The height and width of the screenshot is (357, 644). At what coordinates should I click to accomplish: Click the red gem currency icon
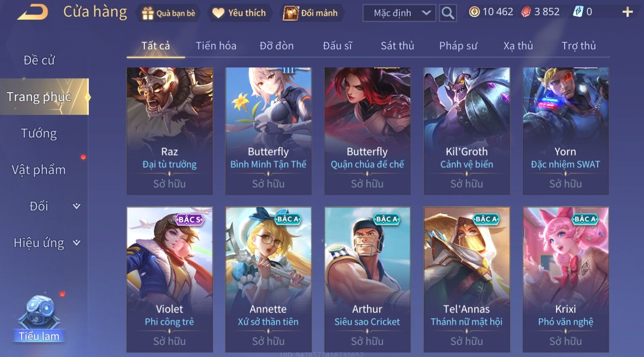[x=526, y=12]
